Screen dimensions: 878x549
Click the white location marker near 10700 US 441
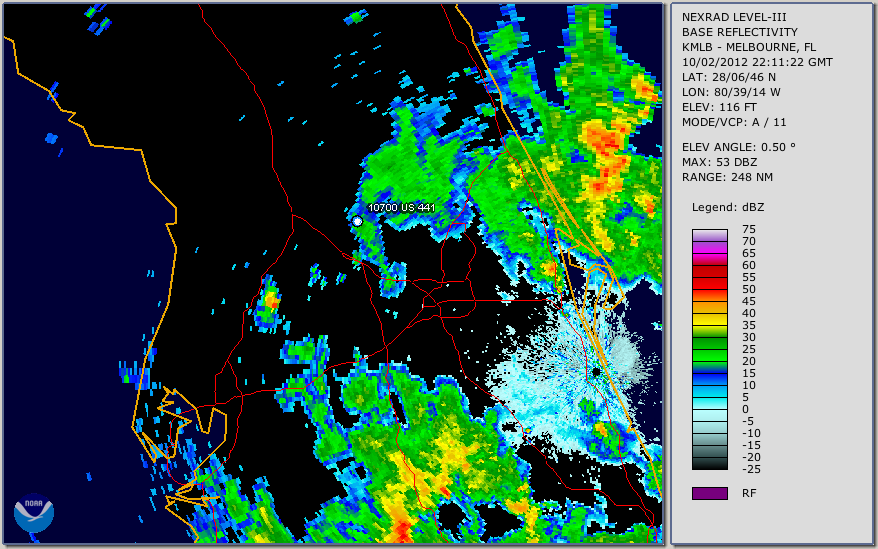pos(357,221)
